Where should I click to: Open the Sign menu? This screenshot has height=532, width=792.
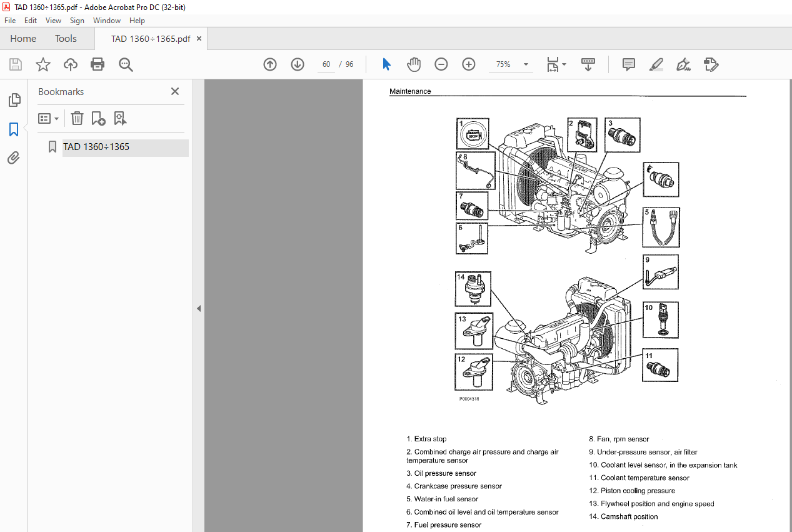tap(77, 21)
